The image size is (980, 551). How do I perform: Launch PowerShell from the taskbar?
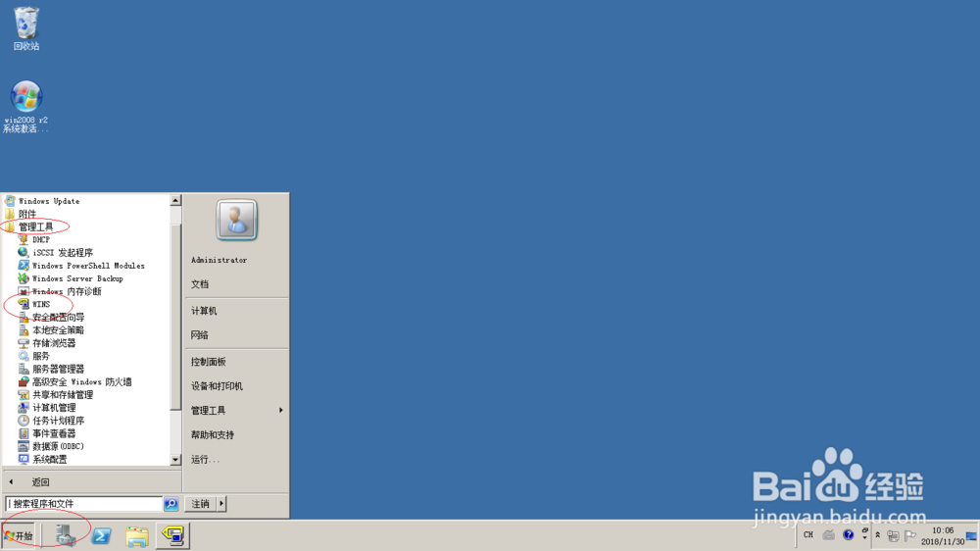coord(101,536)
